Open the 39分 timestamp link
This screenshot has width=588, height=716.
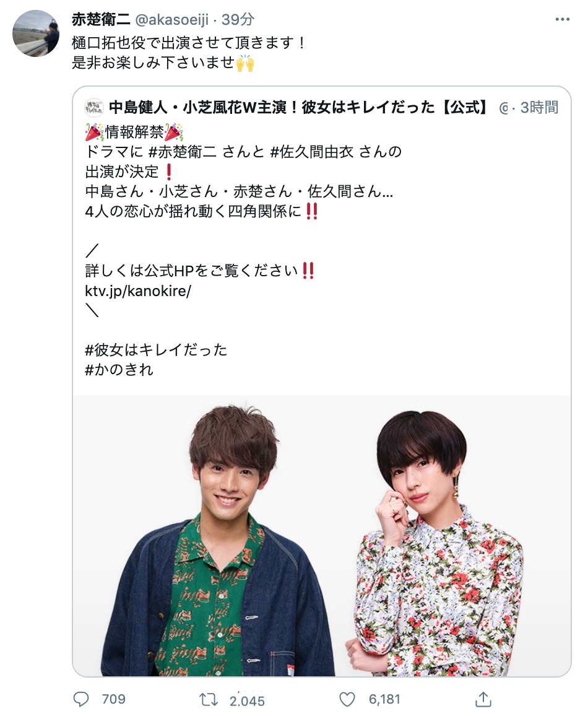point(238,19)
